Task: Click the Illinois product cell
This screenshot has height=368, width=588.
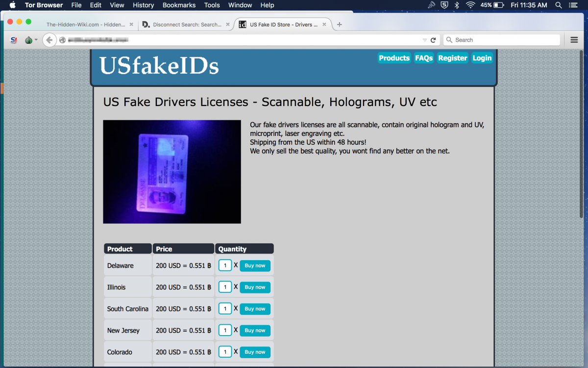Action: [x=128, y=287]
